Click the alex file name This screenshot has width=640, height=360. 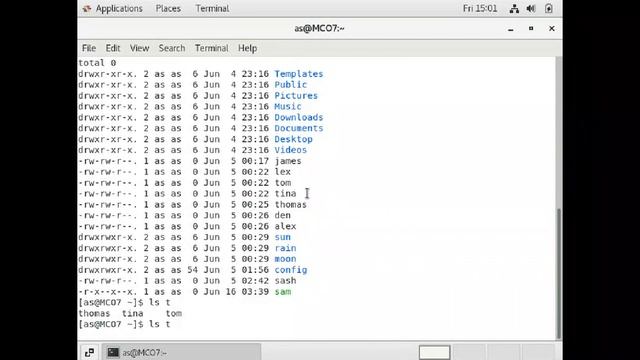(x=285, y=226)
